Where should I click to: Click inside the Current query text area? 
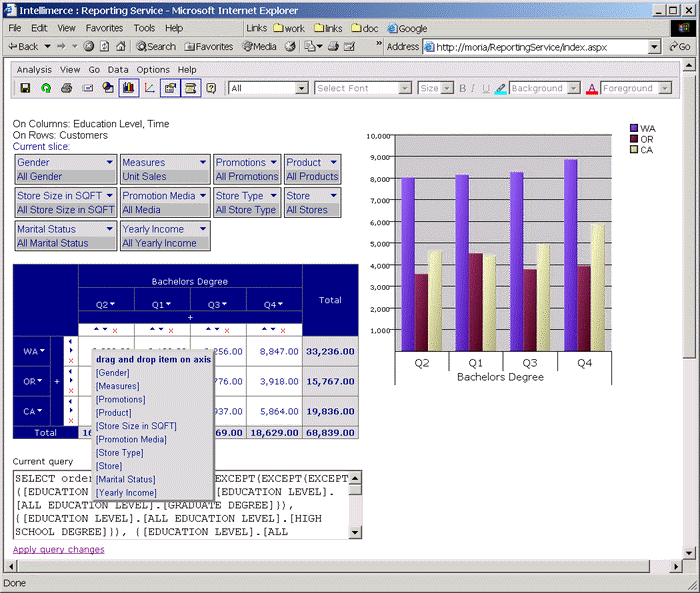[181, 505]
